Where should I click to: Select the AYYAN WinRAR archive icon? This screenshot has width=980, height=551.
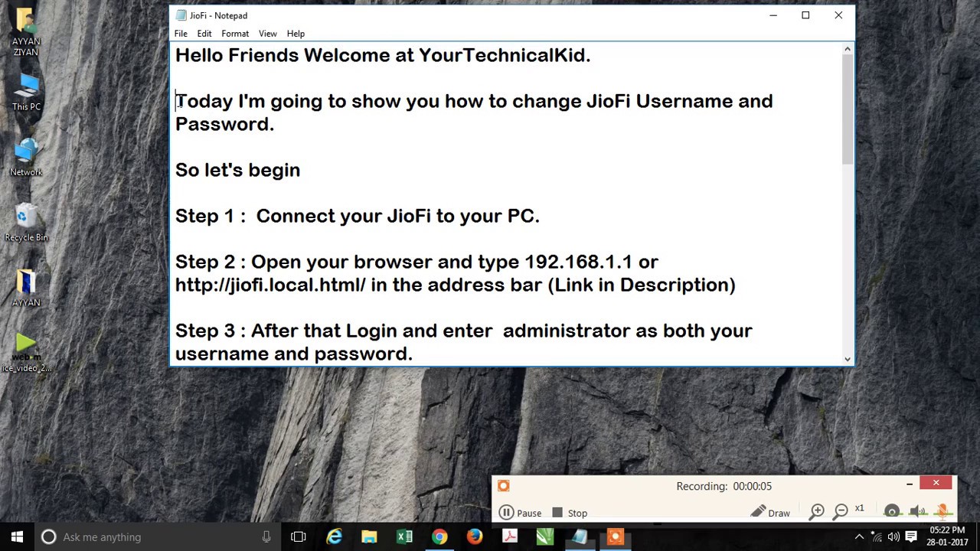(26, 289)
